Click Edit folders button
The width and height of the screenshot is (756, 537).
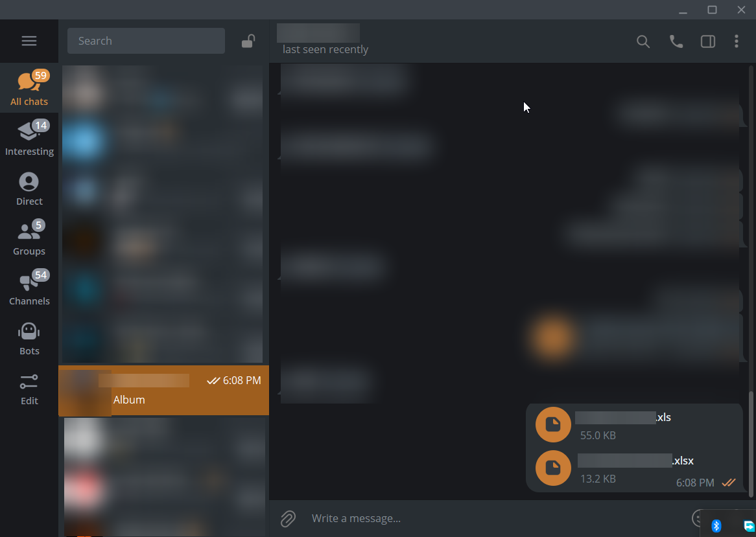29,389
